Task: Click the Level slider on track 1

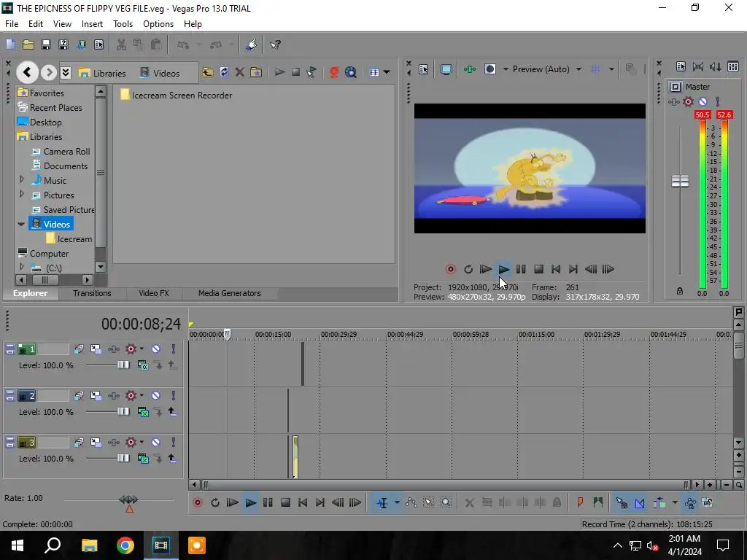Action: click(123, 365)
